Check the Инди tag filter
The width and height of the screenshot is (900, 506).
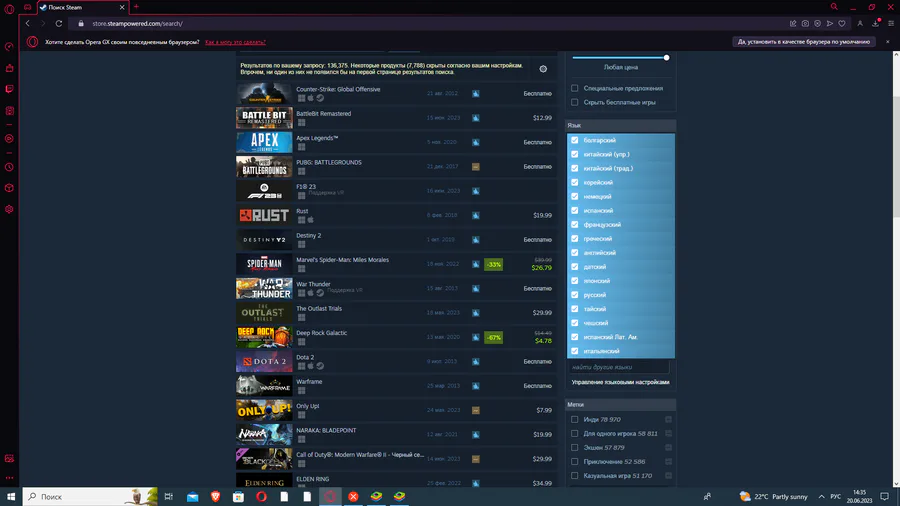[575, 419]
